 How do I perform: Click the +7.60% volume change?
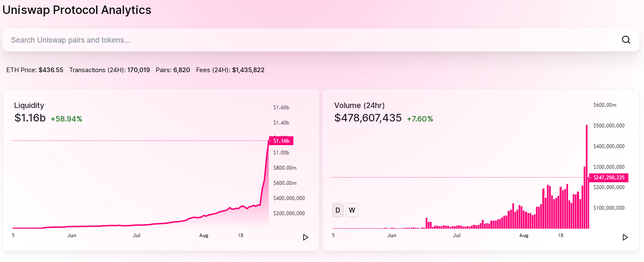(420, 119)
